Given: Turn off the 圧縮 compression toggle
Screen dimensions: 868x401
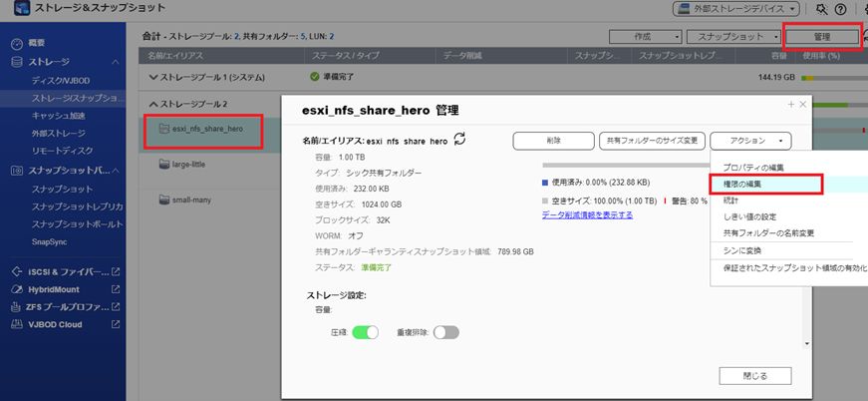Looking at the screenshot, I should pos(366,332).
